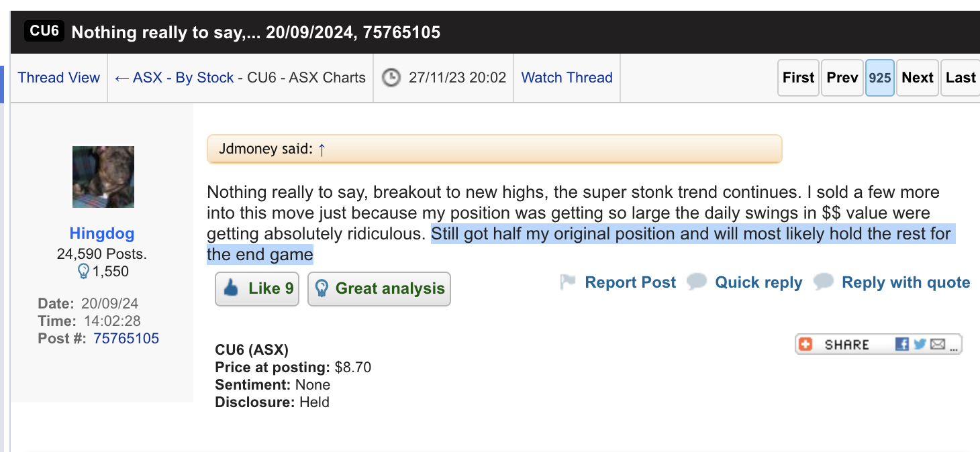Select page 925 button
The height and width of the screenshot is (452, 980).
tap(880, 78)
